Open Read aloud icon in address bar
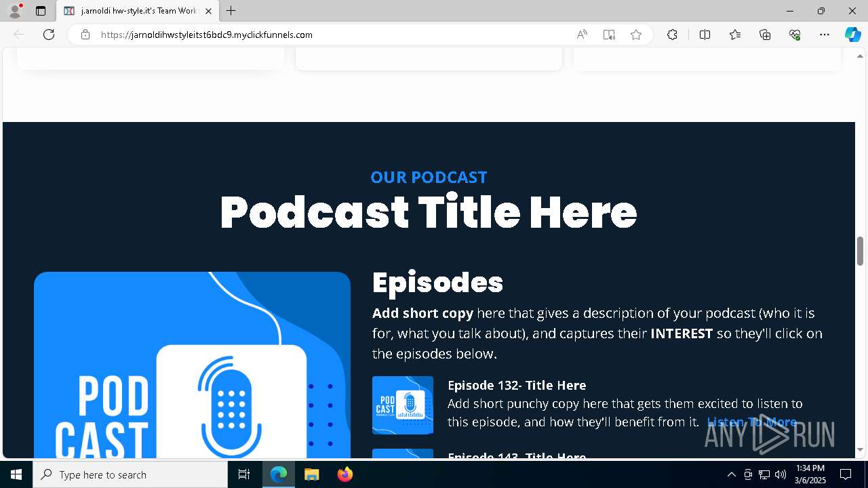Screen dimensions: 868x488 pos(582,35)
